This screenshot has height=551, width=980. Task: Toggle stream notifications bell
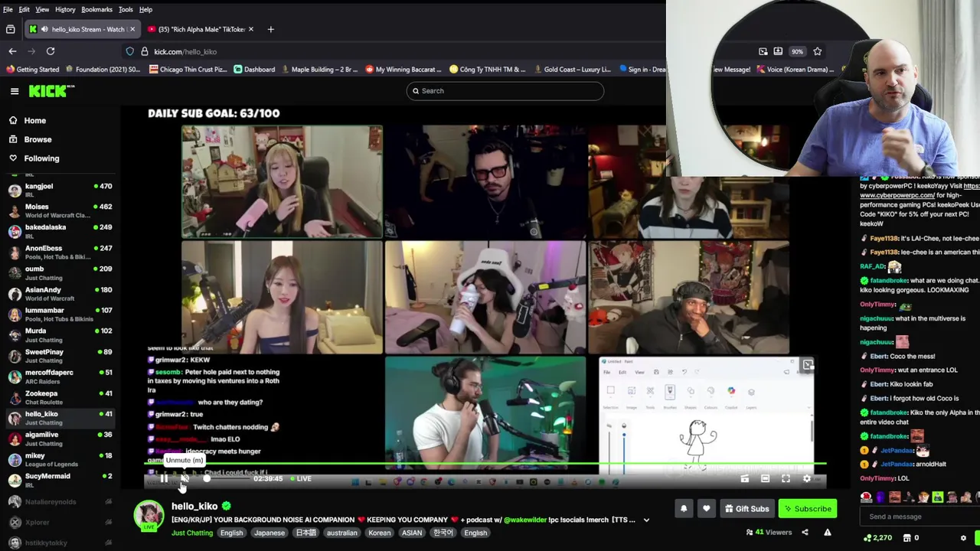(x=684, y=508)
